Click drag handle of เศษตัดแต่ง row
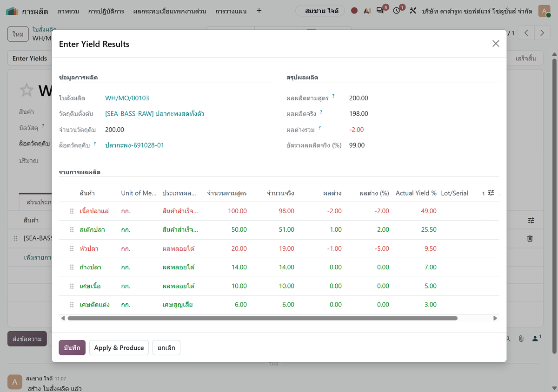The image size is (558, 392). [72, 305]
